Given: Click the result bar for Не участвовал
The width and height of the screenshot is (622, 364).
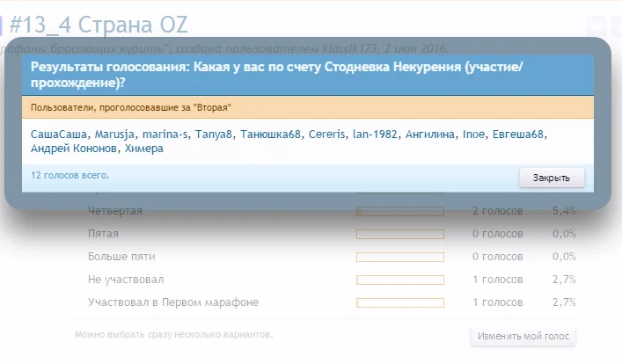Looking at the screenshot, I should [x=399, y=280].
